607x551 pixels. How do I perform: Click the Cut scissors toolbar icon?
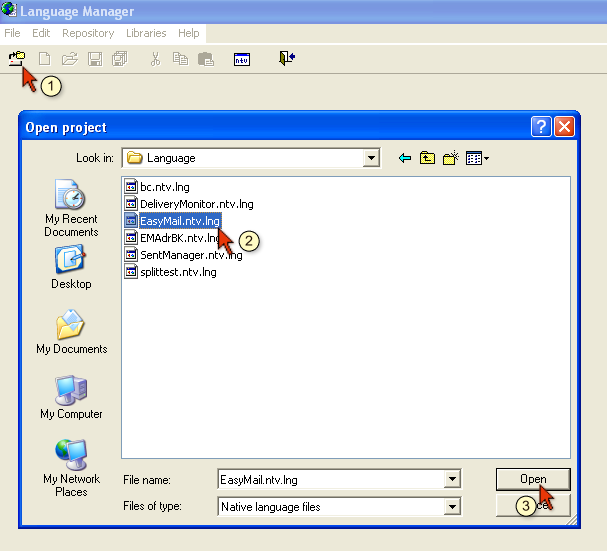click(155, 59)
